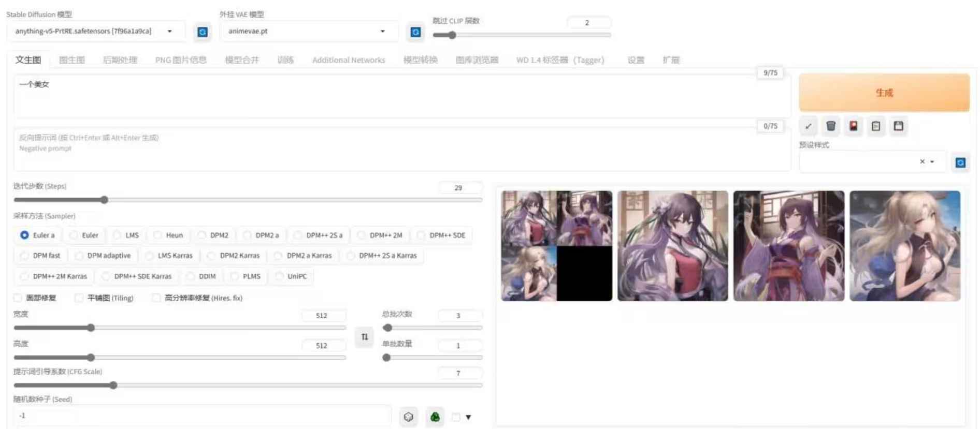Enable the Hires. fix checkbox
This screenshot has height=429, width=980.
click(156, 298)
